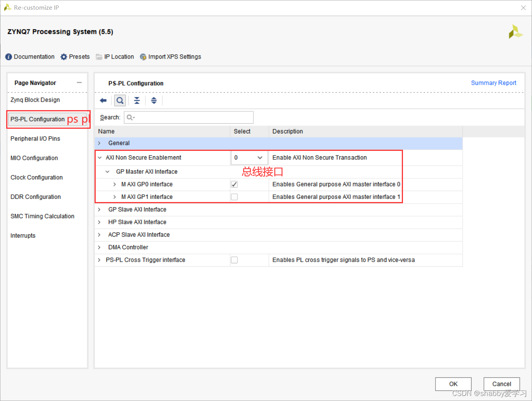This screenshot has height=401, width=532.
Task: Close the Re-customize IP dialog
Action: (523, 8)
